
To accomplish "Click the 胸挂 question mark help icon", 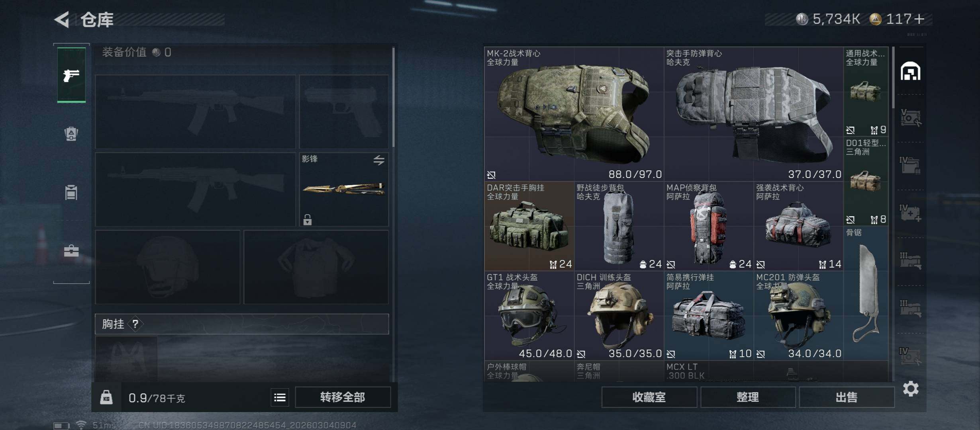I will coord(135,324).
